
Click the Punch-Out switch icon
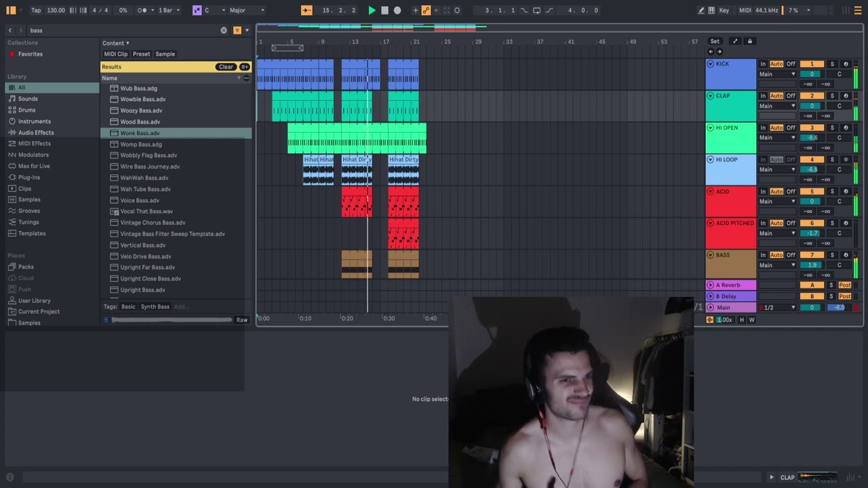pyautogui.click(x=549, y=10)
